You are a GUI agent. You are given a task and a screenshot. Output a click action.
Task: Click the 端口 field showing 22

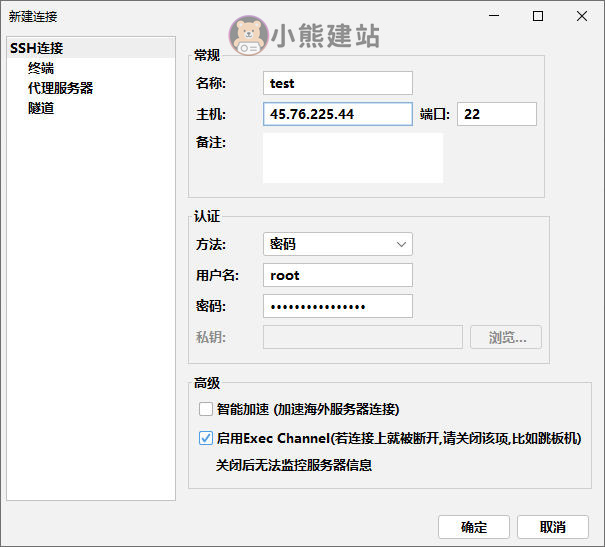[x=497, y=114]
